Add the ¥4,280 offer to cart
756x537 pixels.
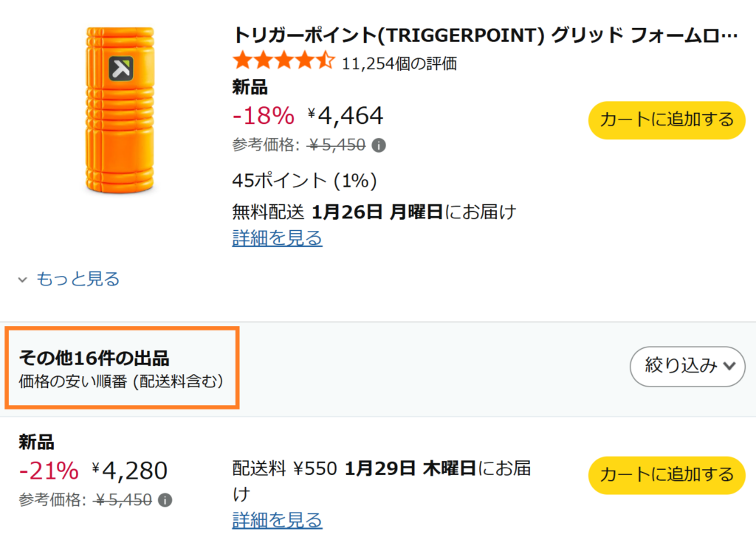pos(666,476)
